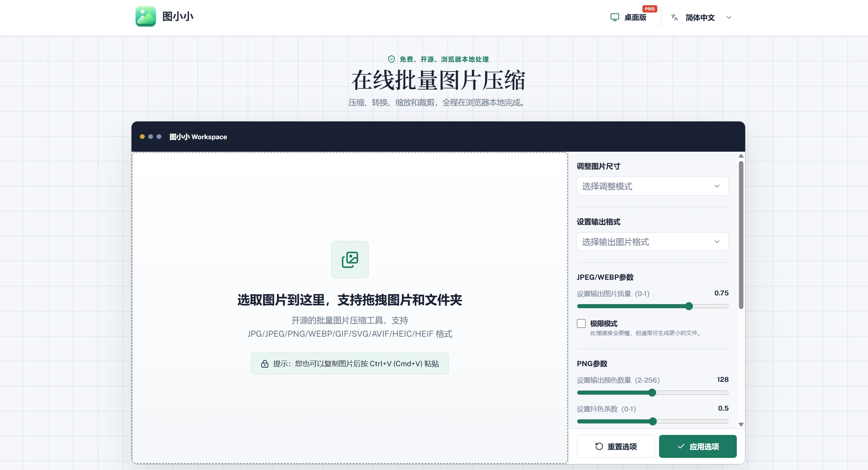Click the PRO badge
The height and width of the screenshot is (470, 868).
pyautogui.click(x=649, y=9)
